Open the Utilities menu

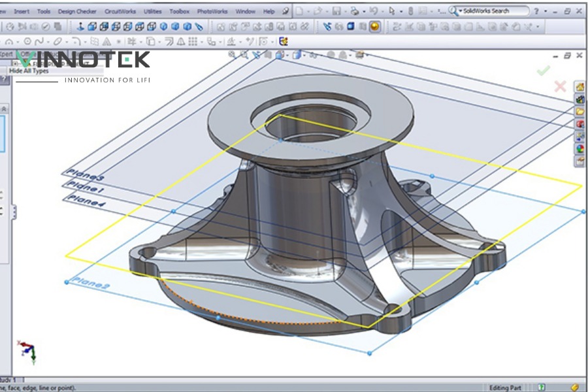click(x=153, y=11)
